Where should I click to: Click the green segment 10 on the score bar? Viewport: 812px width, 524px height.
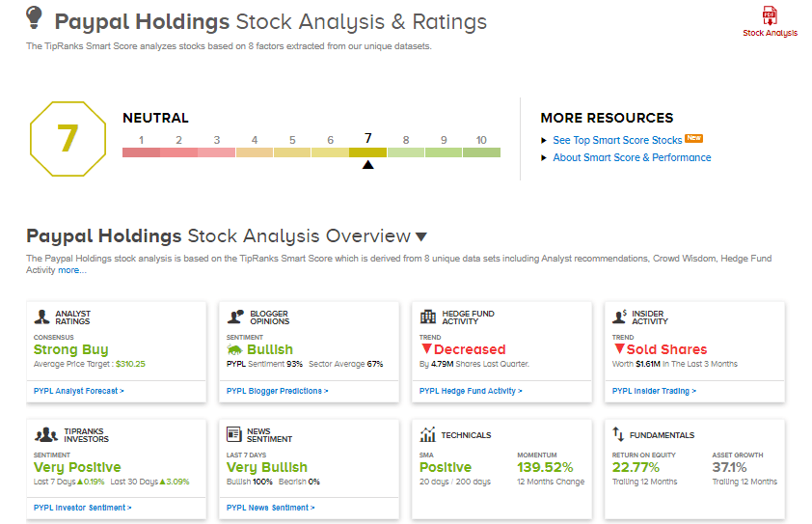pos(481,152)
